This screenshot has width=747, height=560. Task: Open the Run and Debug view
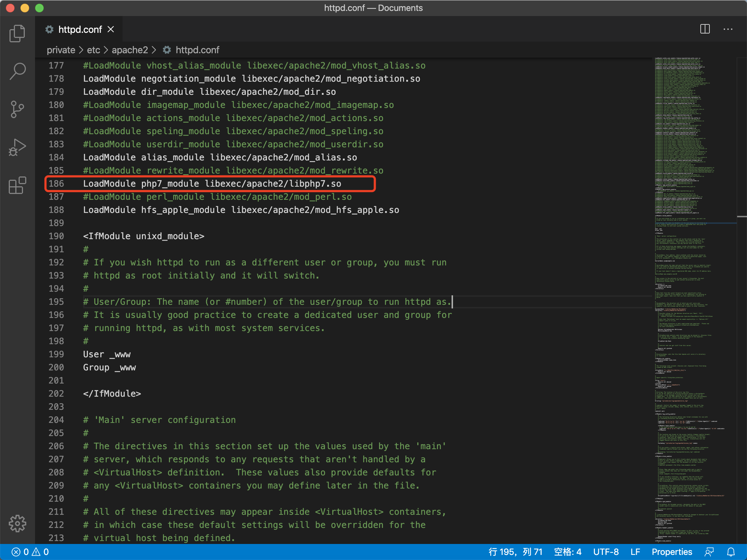[x=17, y=147]
